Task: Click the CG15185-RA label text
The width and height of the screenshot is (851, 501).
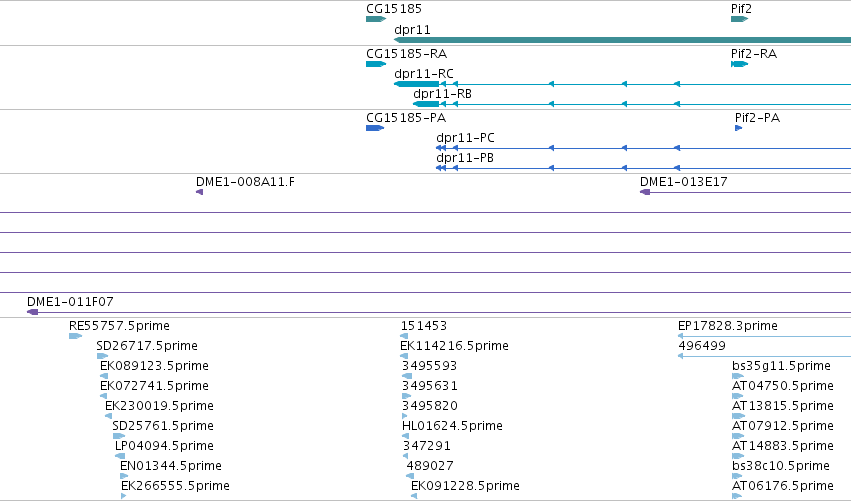Action: pyautogui.click(x=407, y=54)
